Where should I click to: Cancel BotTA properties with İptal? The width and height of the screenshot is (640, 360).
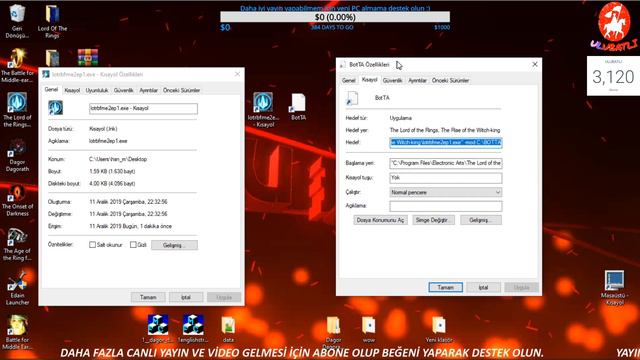point(484,287)
